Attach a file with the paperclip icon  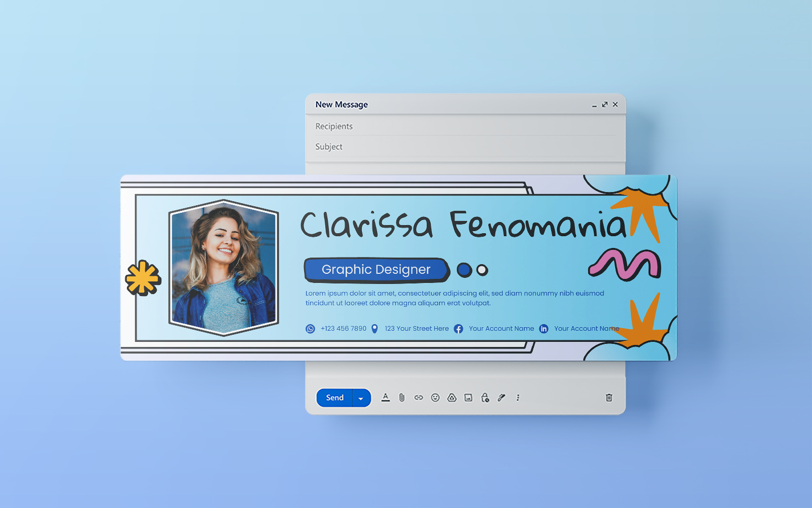402,398
